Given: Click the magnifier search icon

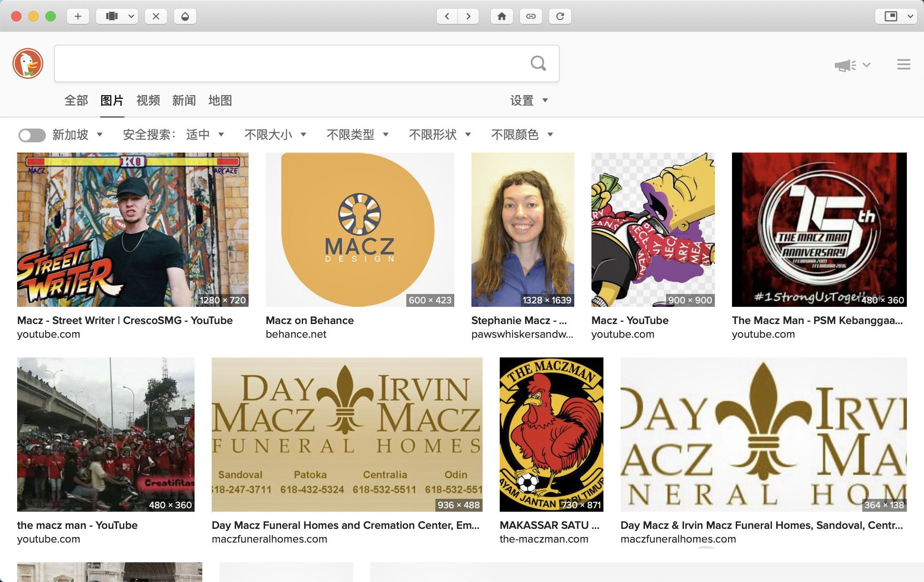Looking at the screenshot, I should click(x=538, y=63).
